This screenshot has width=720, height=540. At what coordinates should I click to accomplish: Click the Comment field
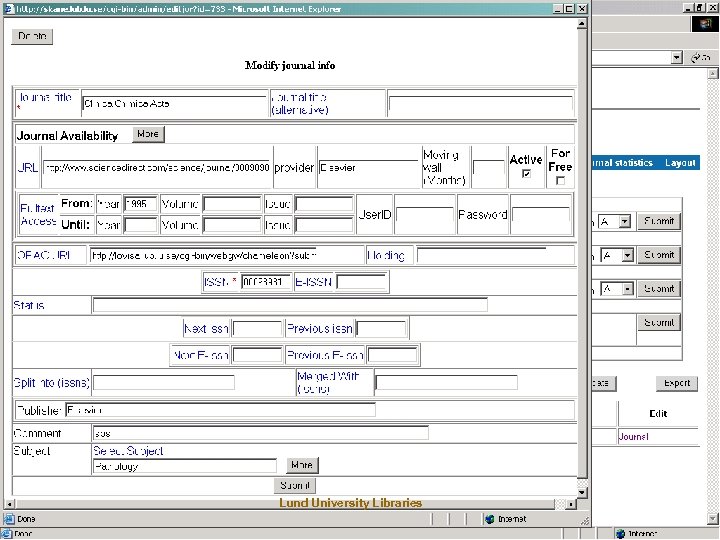point(260,433)
